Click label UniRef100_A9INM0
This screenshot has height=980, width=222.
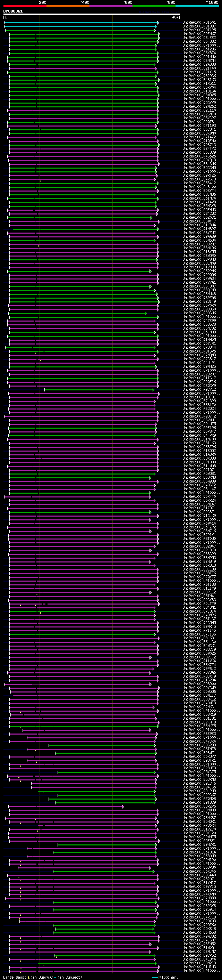pos(199,57)
